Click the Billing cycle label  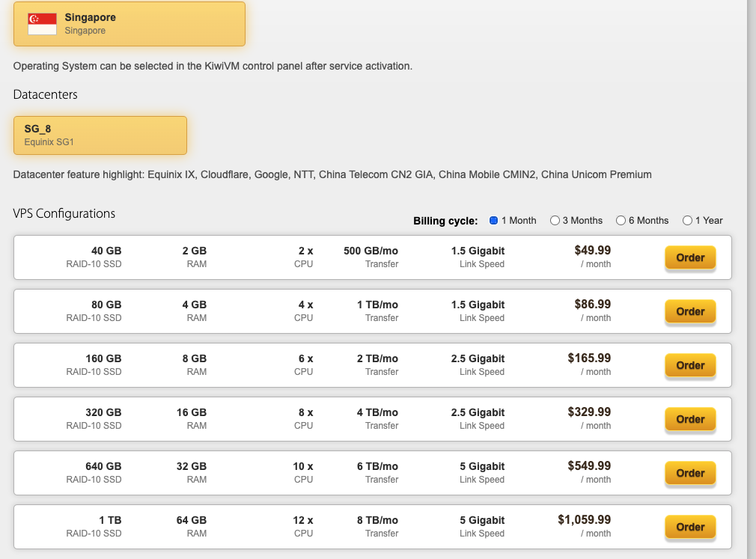pos(445,221)
